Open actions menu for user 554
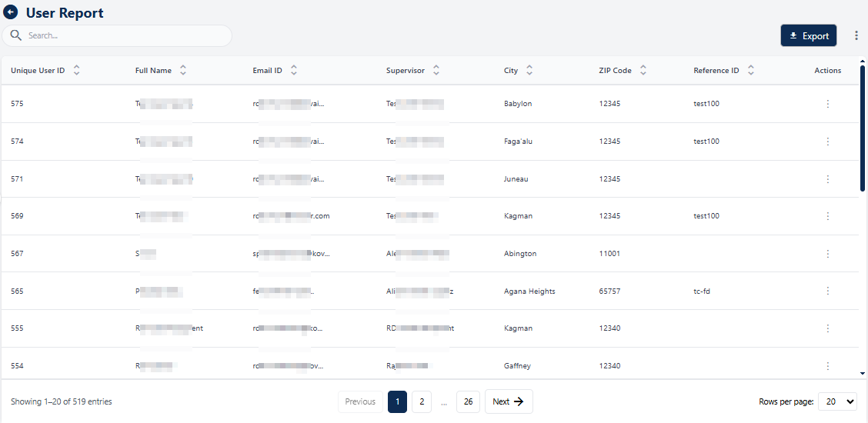 tap(827, 366)
